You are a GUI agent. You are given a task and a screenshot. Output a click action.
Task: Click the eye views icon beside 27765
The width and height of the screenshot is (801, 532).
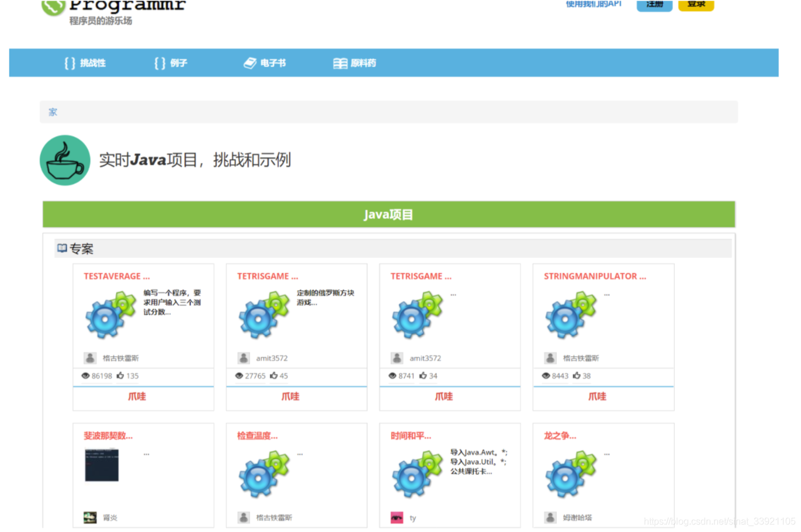(x=239, y=375)
